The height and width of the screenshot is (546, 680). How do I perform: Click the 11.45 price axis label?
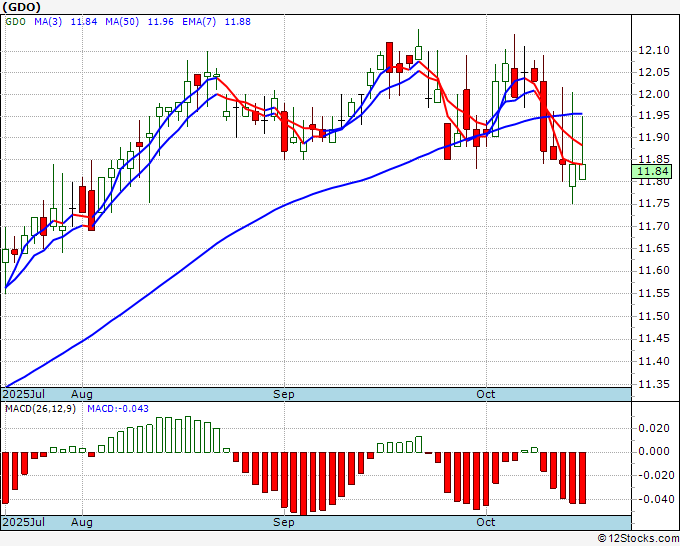tap(654, 338)
